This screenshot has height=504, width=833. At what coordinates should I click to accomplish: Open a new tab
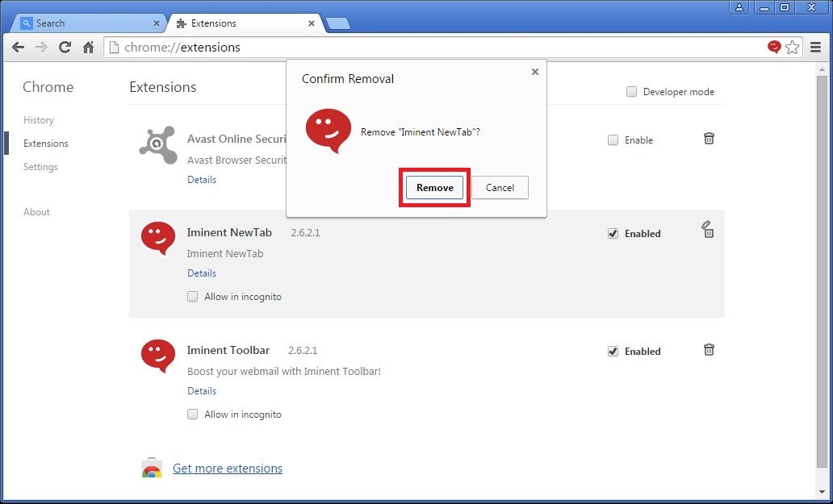337,23
